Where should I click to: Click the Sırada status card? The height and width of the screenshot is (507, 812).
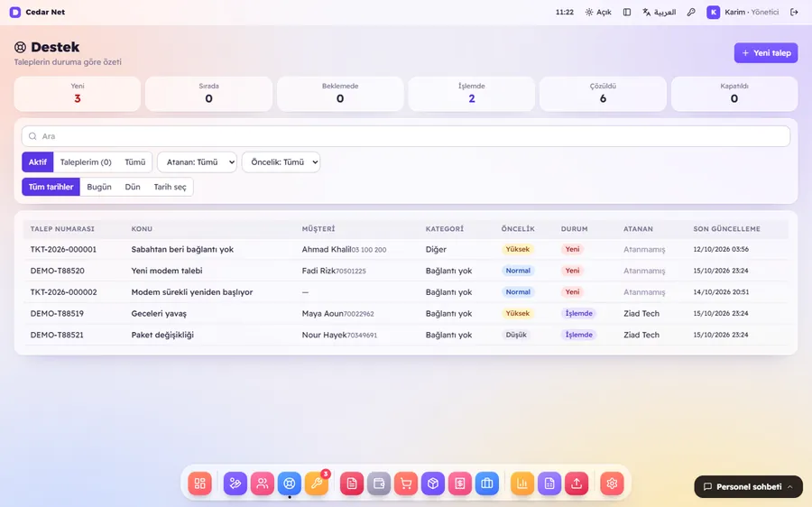pyautogui.click(x=208, y=94)
